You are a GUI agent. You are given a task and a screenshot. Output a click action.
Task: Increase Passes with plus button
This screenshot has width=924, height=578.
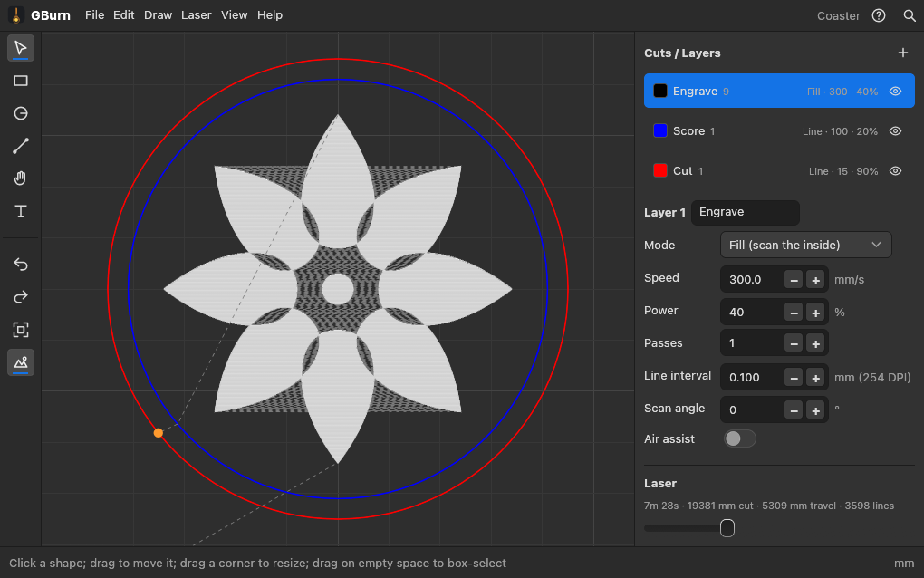coord(815,343)
